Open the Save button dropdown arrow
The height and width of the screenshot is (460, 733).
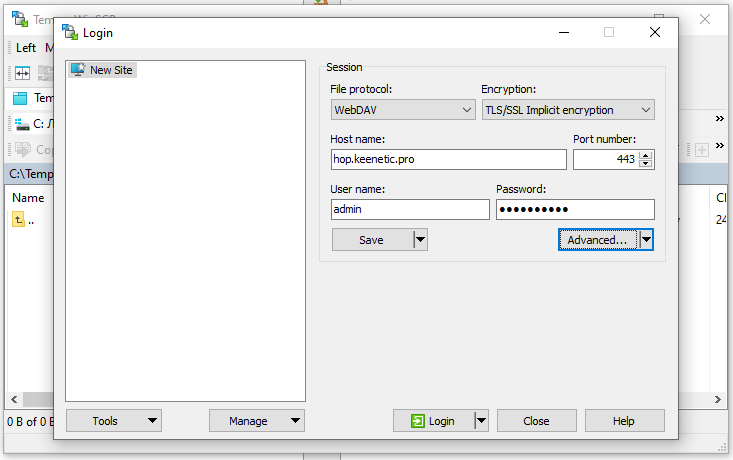(420, 240)
